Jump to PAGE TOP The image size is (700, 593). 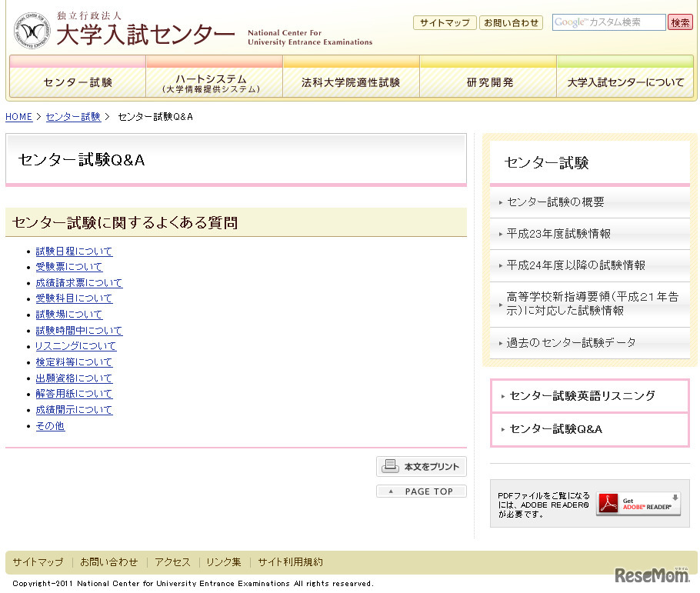click(x=422, y=491)
